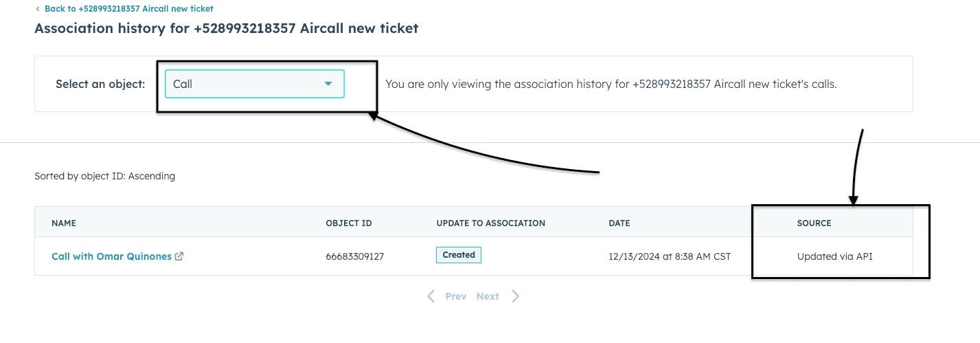Click the SOURCE column header

point(814,223)
